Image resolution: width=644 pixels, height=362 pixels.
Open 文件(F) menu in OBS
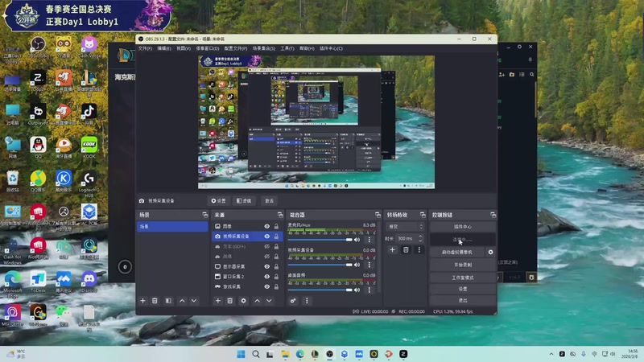pyautogui.click(x=145, y=48)
